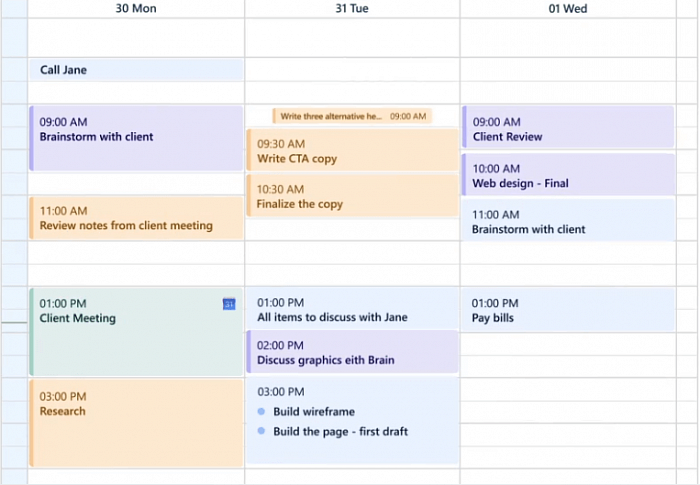Click Google Calendar icon on Client Meeting
The image size is (700, 485).
click(x=229, y=304)
